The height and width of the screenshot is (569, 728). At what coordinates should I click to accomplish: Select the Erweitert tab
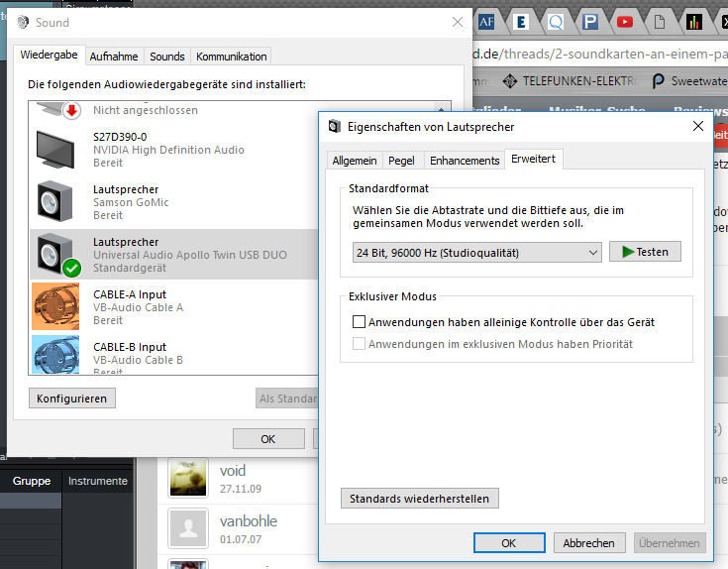pyautogui.click(x=533, y=159)
